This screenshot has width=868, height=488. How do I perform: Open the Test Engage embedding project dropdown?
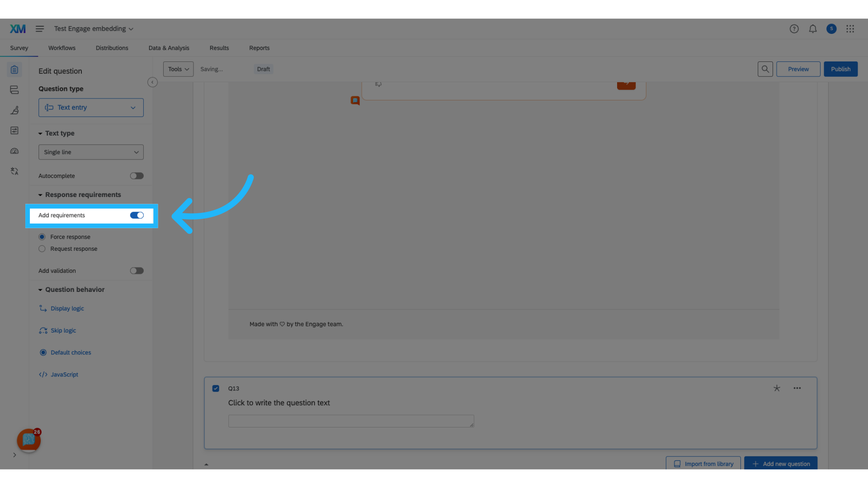tap(94, 29)
